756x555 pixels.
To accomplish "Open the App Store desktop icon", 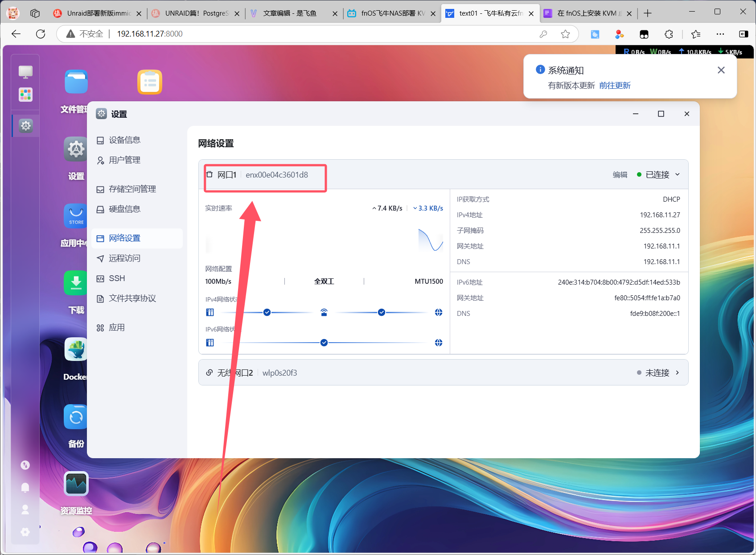I will [76, 216].
